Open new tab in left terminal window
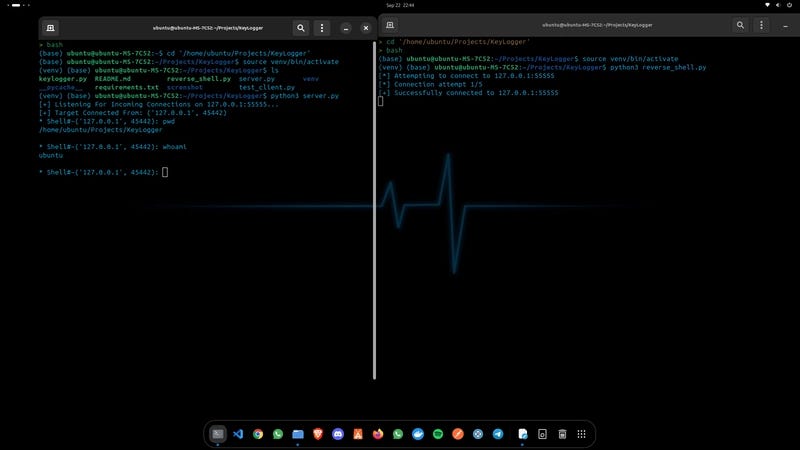The width and height of the screenshot is (800, 450). [x=50, y=28]
